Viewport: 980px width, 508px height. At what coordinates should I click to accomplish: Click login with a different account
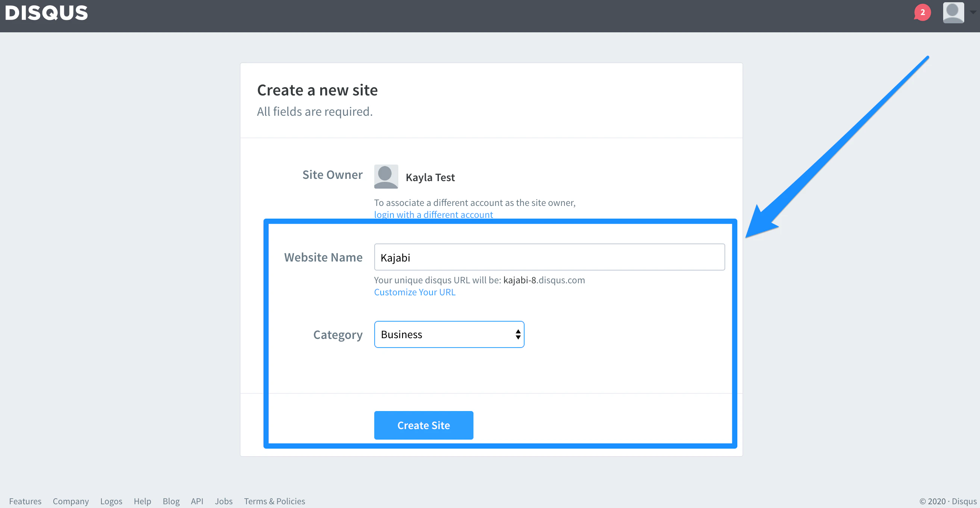point(433,214)
